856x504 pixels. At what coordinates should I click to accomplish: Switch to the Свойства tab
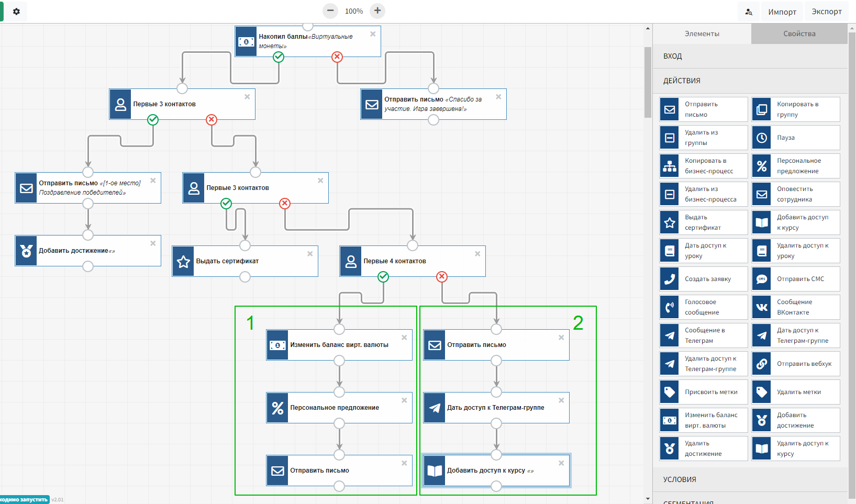(799, 33)
